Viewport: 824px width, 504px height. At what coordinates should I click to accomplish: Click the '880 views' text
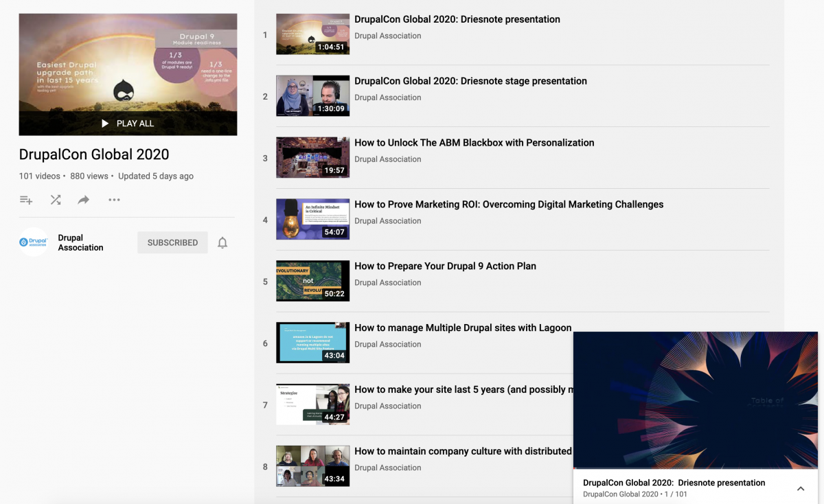point(89,176)
